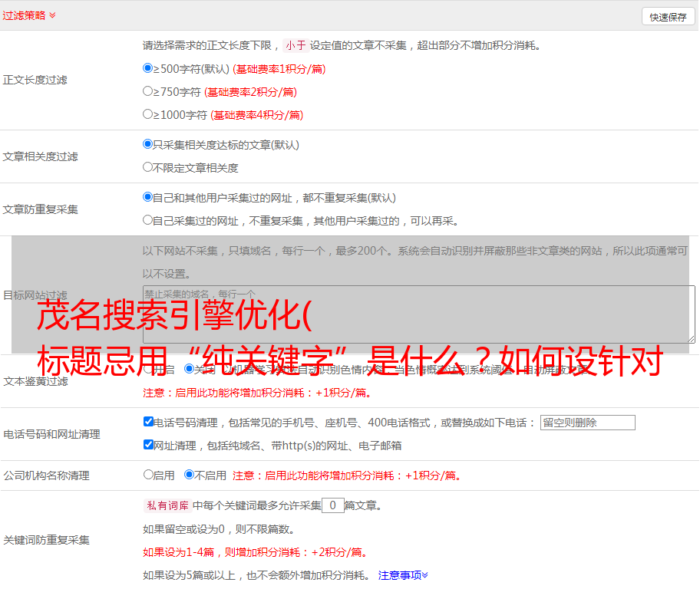This screenshot has width=700, height=589.
Task: Toggle 电话号码清理 checkbox
Action: (149, 422)
